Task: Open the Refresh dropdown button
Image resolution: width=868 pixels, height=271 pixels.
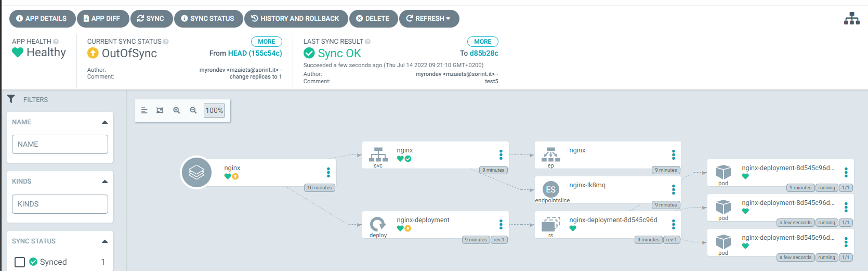Action: pyautogui.click(x=429, y=18)
